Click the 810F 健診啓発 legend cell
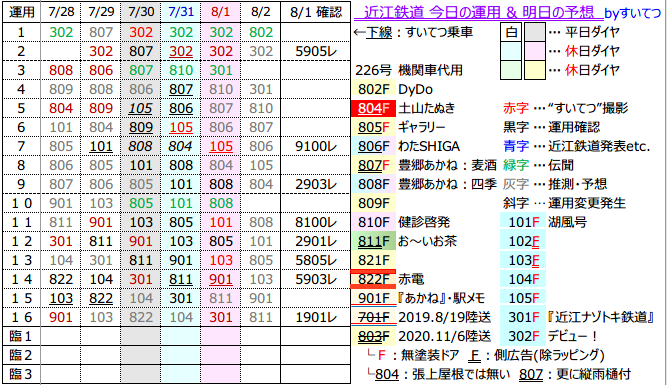The image size is (667, 385). (x=373, y=222)
